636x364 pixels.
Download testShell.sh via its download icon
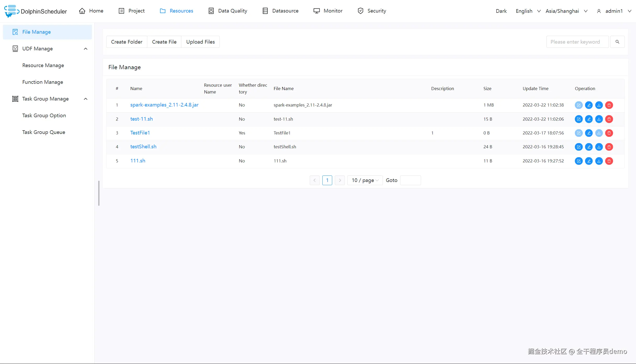(x=599, y=147)
